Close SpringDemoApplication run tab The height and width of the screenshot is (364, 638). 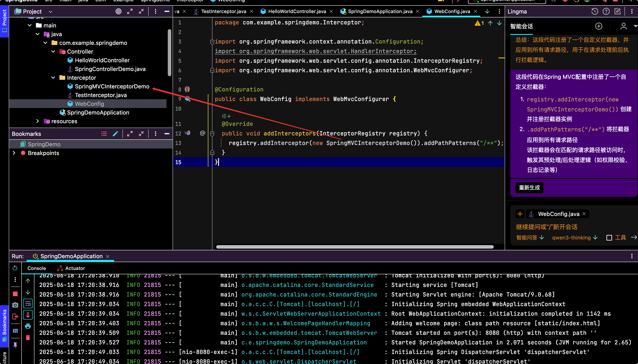(x=108, y=256)
